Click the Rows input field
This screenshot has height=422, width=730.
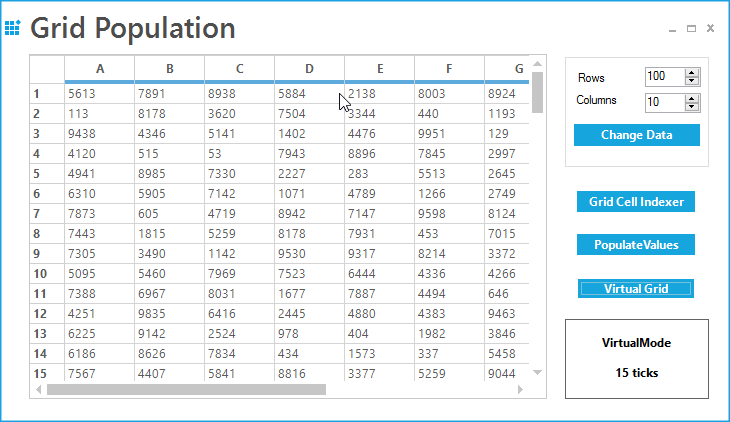click(665, 77)
